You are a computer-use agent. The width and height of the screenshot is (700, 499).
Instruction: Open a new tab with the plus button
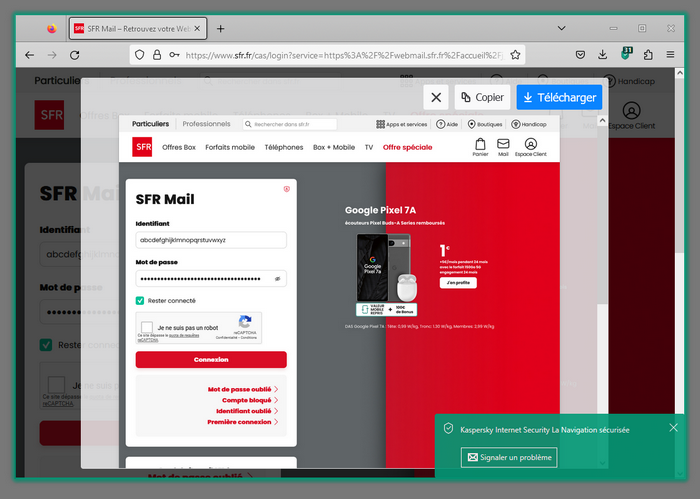tap(221, 29)
